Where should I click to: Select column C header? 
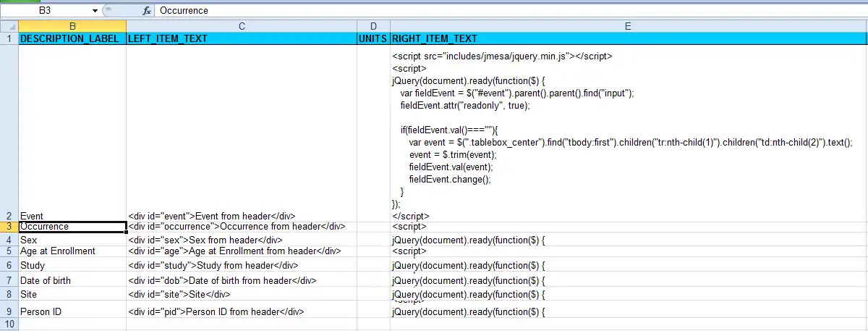point(242,27)
